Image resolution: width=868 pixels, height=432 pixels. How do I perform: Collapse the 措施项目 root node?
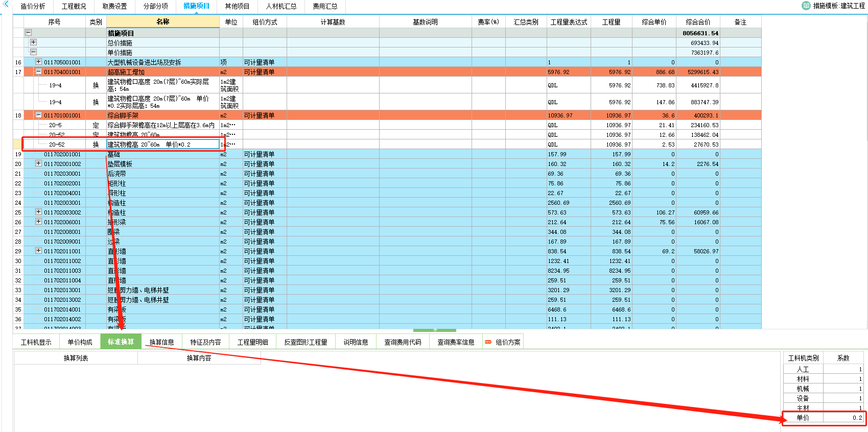[x=29, y=33]
